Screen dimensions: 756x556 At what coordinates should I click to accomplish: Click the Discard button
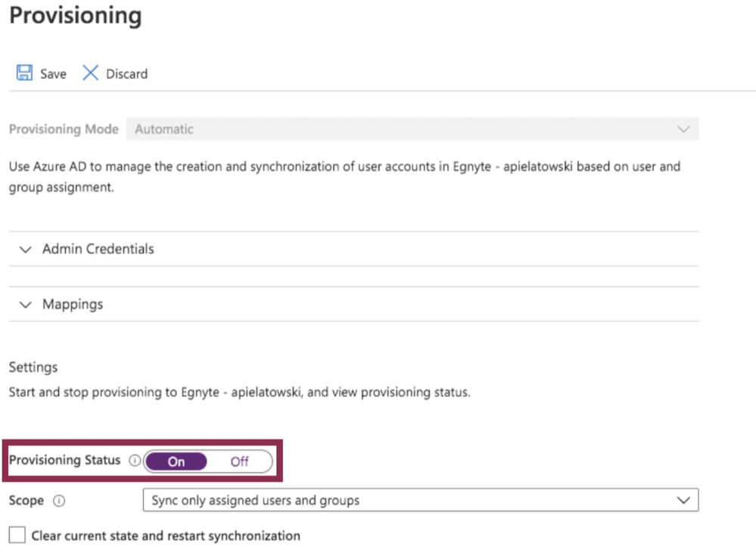coord(114,73)
